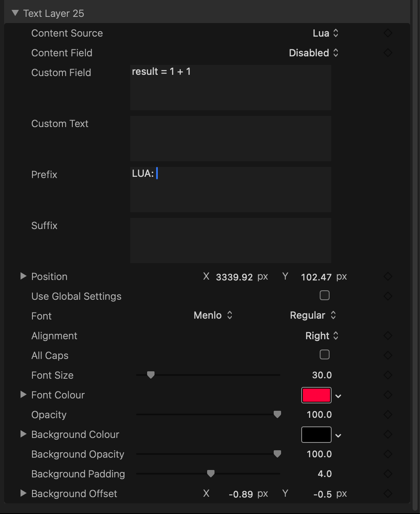The height and width of the screenshot is (514, 420).
Task: Open the Alignment Right popup menu
Action: (x=322, y=336)
